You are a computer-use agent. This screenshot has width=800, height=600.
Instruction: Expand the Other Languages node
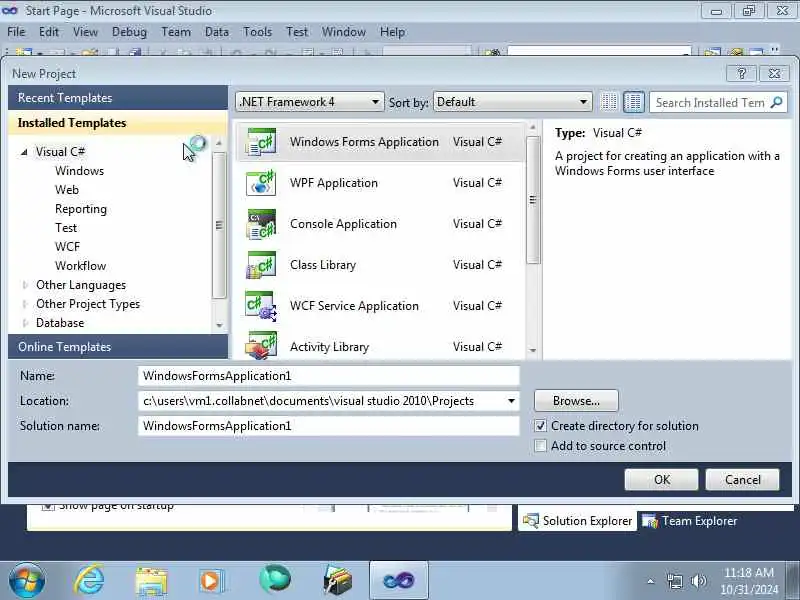[25, 285]
